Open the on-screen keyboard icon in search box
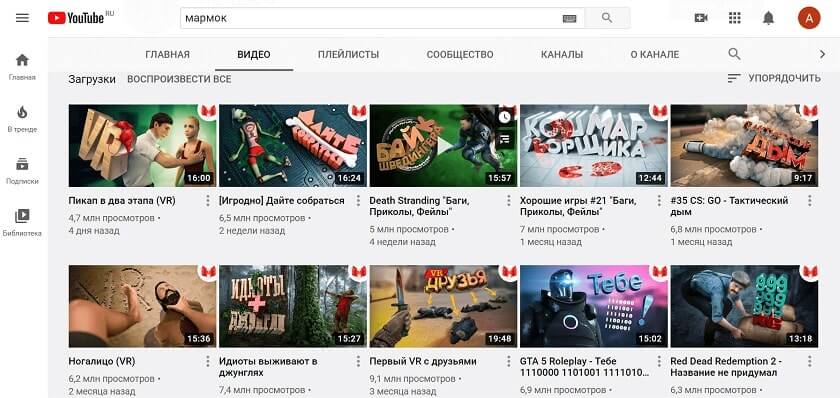The height and width of the screenshot is (398, 840). [569, 18]
